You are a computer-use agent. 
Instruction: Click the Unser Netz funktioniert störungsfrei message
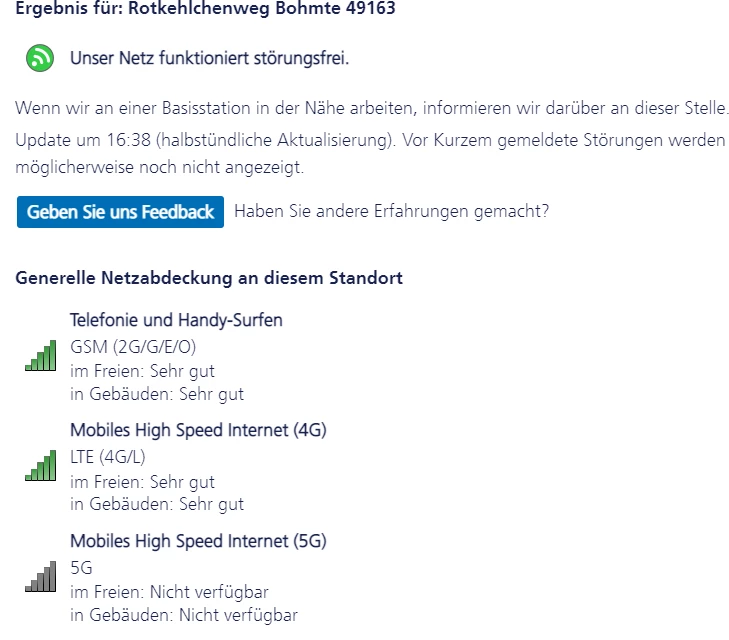click(x=209, y=59)
